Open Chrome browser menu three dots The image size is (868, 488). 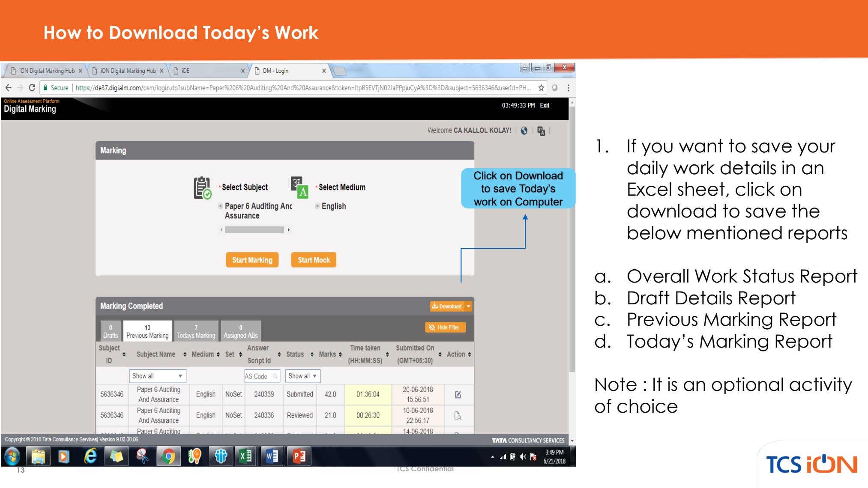(568, 88)
